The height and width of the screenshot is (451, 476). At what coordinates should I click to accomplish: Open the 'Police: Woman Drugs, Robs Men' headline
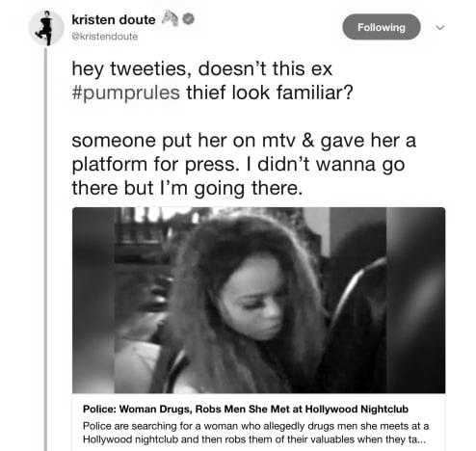[246, 409]
